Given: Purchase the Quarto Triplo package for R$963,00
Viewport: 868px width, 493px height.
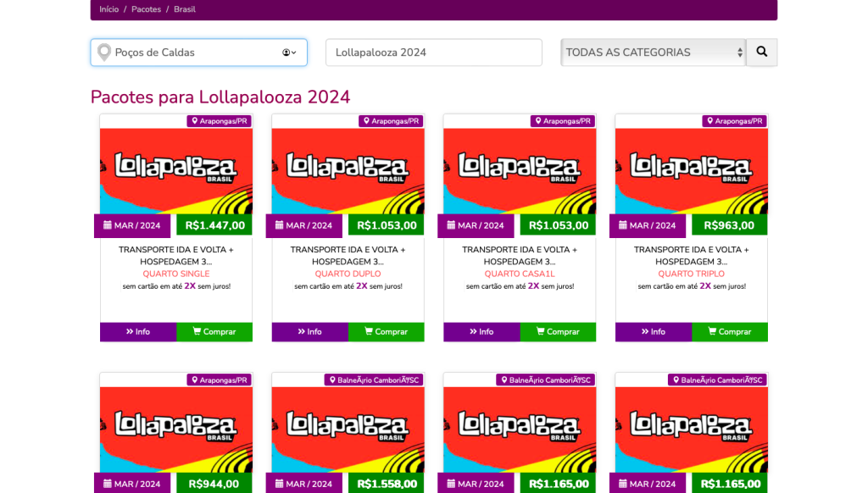Looking at the screenshot, I should coord(730,332).
